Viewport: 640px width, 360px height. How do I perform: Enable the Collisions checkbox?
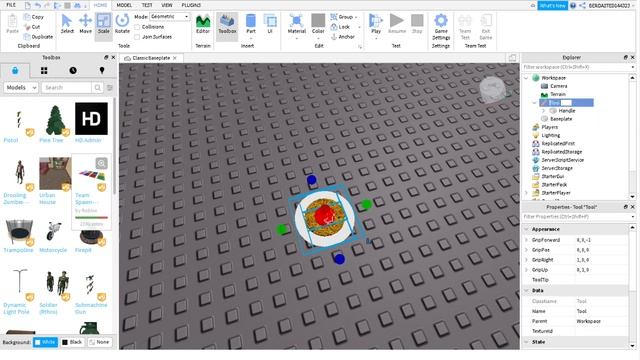[x=137, y=27]
